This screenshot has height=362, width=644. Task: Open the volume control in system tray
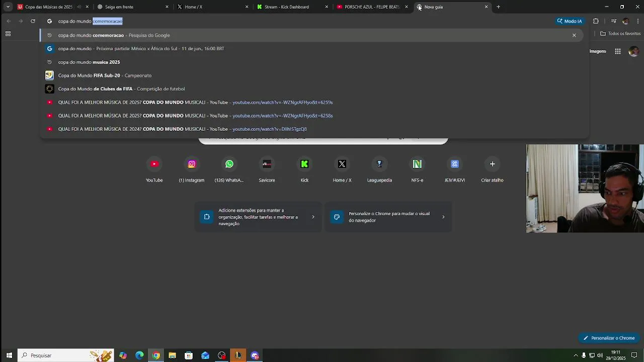pyautogui.click(x=600, y=355)
